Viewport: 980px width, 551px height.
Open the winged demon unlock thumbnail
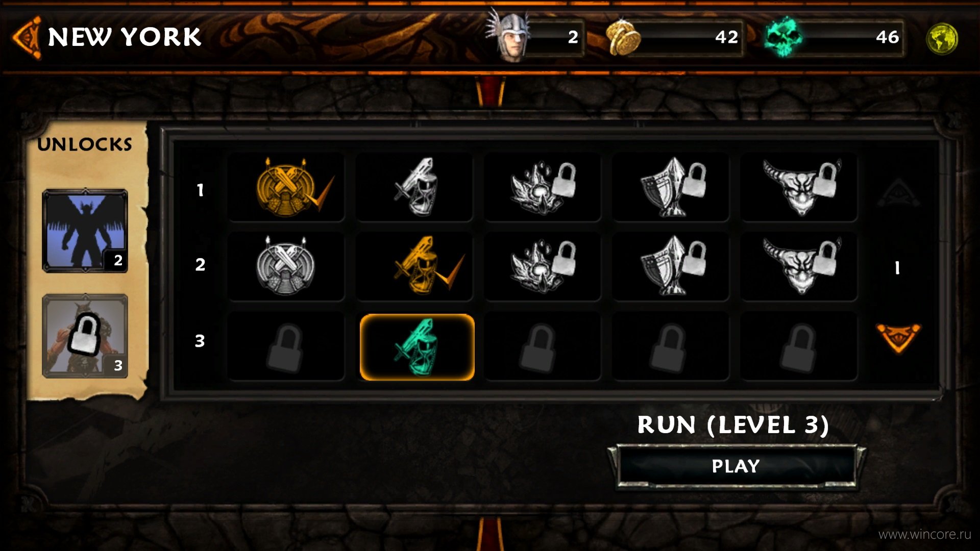(85, 231)
